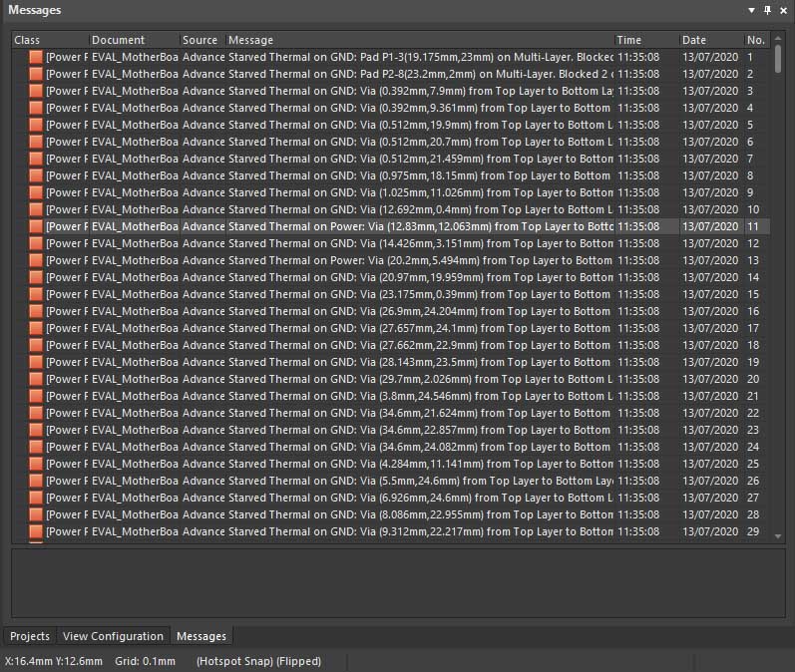The width and height of the screenshot is (795, 672).
Task: Select the Pad P1-3 starved thermal message
Action: [419, 57]
